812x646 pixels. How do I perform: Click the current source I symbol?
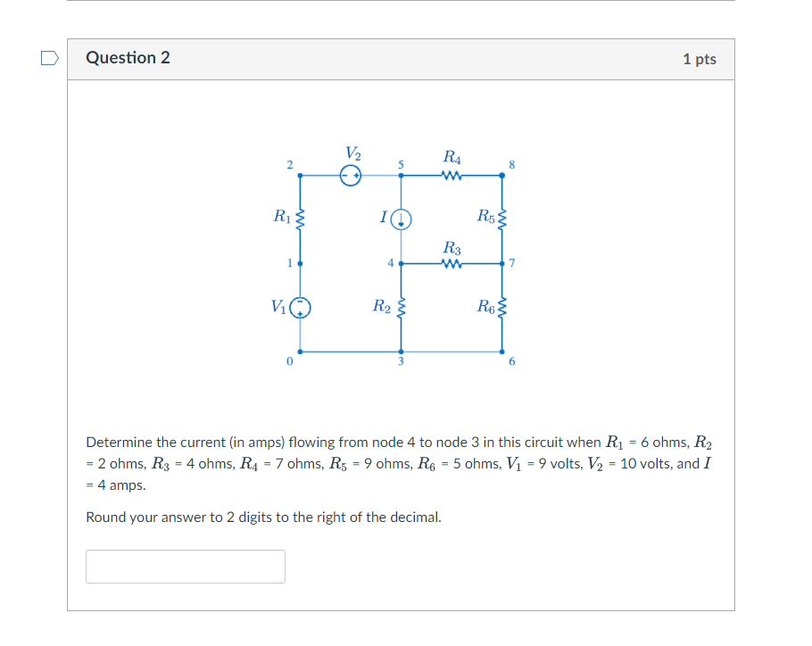(402, 219)
